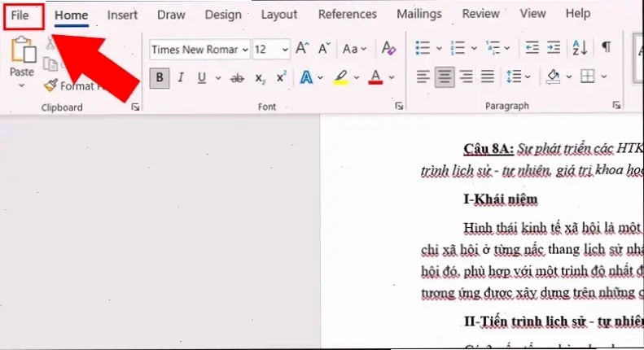Apply Text Effects and Typography
644x350 pixels.
pos(306,77)
